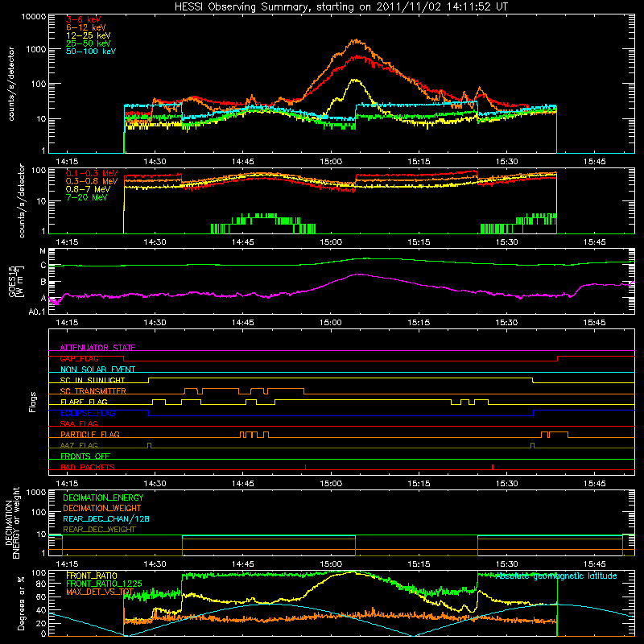Select the FRONT_RATIO legend label

pyautogui.click(x=92, y=576)
